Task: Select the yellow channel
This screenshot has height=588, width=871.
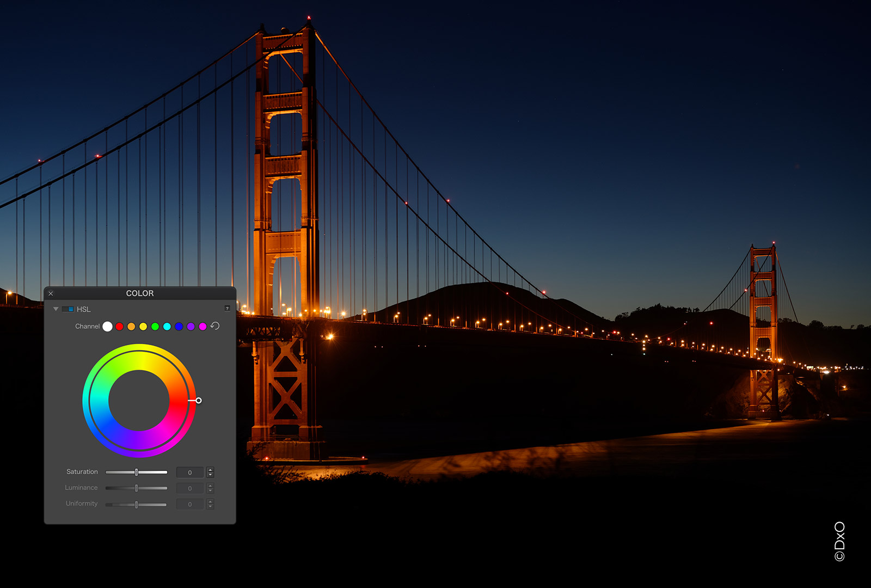Action: pyautogui.click(x=143, y=326)
